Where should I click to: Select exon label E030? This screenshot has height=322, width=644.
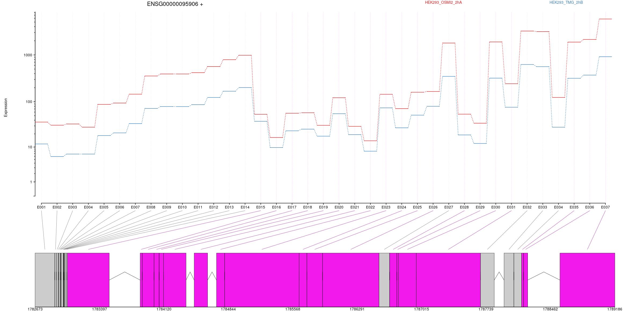coord(496,207)
